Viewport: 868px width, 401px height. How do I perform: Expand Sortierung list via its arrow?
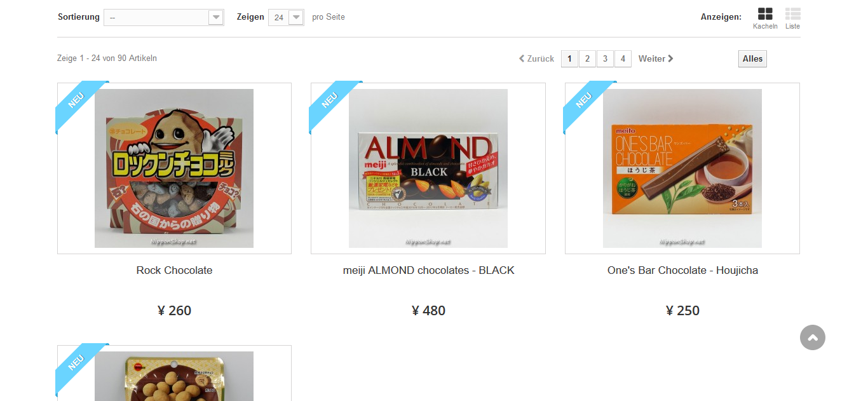click(216, 17)
